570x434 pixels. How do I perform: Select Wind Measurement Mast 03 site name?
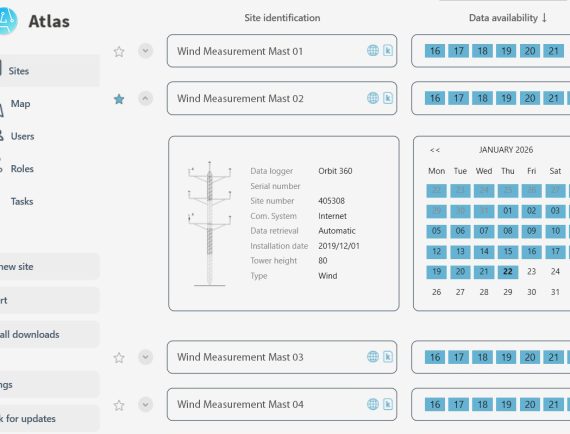click(240, 357)
